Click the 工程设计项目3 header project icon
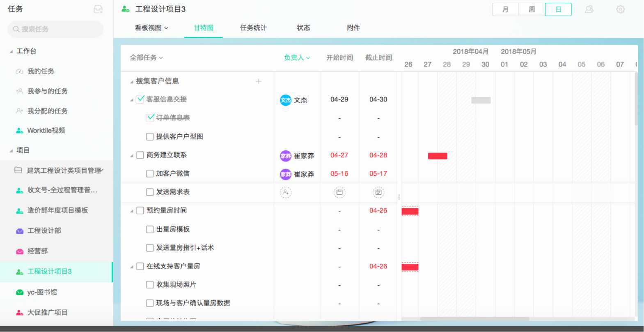 click(x=126, y=9)
